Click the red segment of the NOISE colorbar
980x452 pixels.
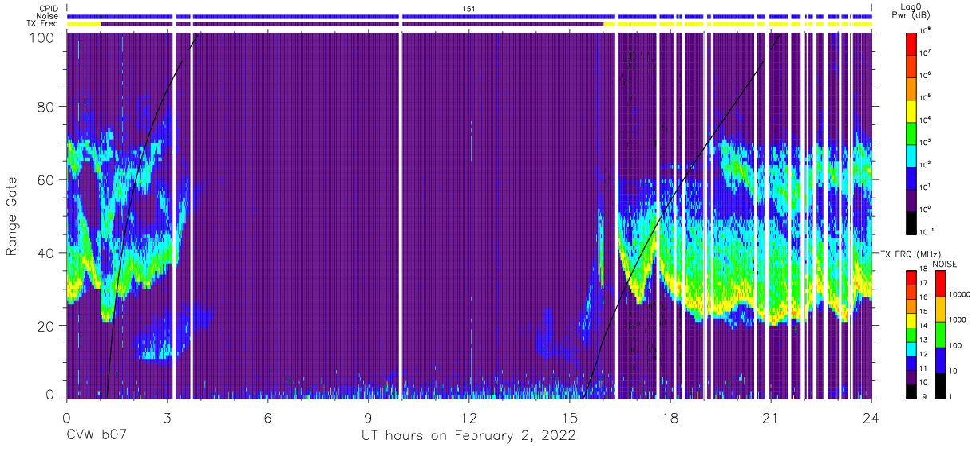(941, 284)
